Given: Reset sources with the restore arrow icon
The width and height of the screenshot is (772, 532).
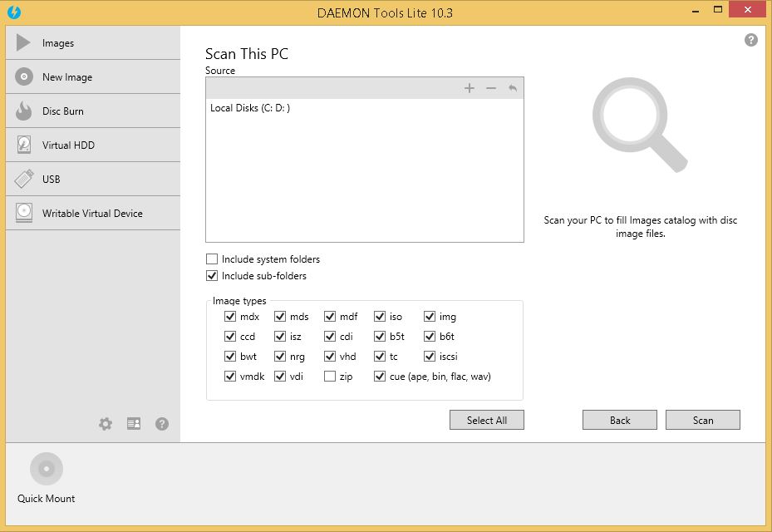Looking at the screenshot, I should coord(511,87).
